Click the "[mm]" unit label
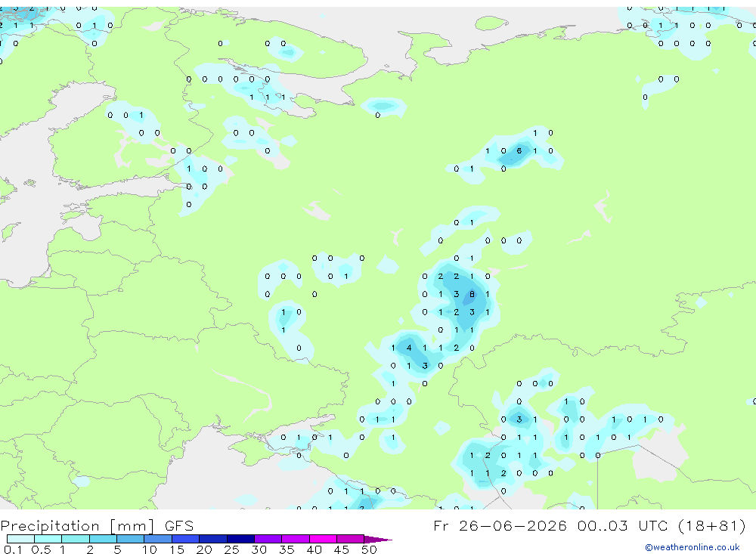 (x=132, y=525)
